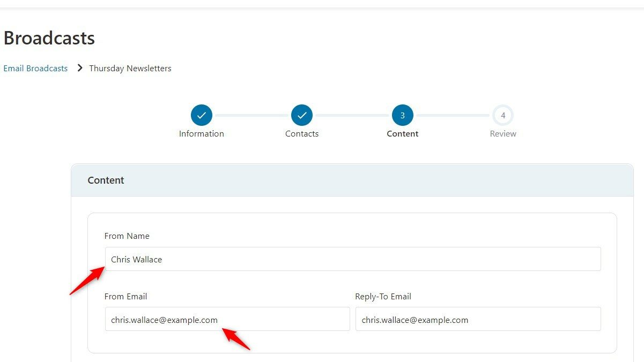This screenshot has width=644, height=362.
Task: Open the Email Broadcasts breadcrumb link
Action: pos(35,69)
